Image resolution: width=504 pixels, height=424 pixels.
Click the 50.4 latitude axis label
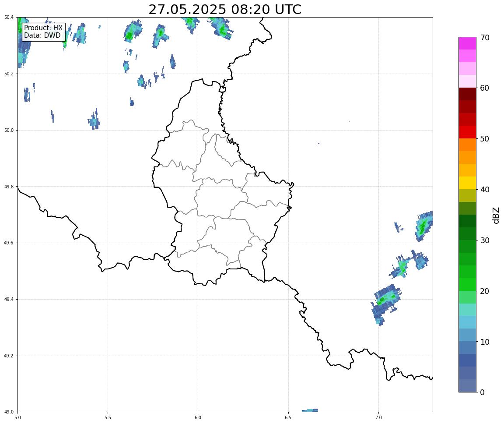(x=9, y=18)
